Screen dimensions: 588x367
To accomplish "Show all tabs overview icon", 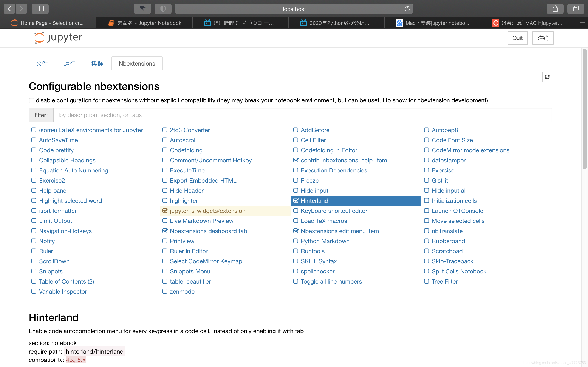I will pos(576,9).
